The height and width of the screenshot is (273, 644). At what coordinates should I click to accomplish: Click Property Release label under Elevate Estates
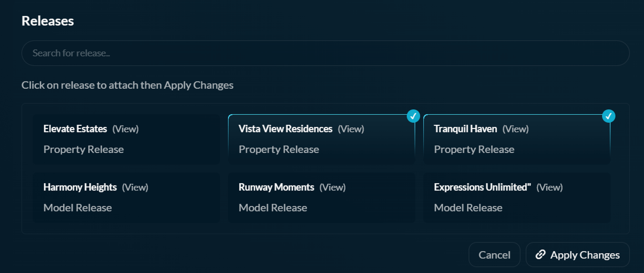click(x=83, y=149)
